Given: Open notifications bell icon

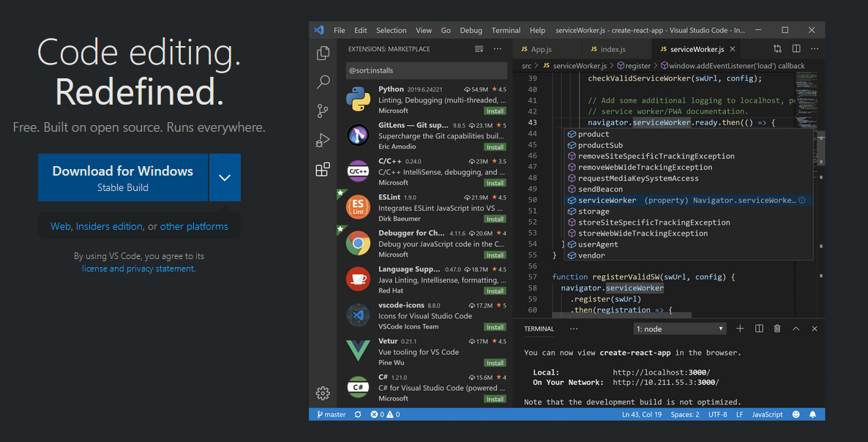Looking at the screenshot, I should (x=812, y=414).
